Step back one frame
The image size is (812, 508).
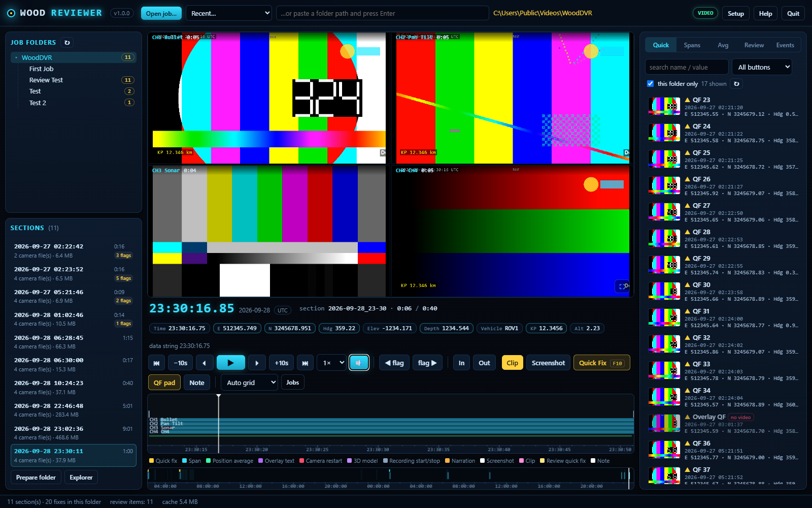point(204,363)
